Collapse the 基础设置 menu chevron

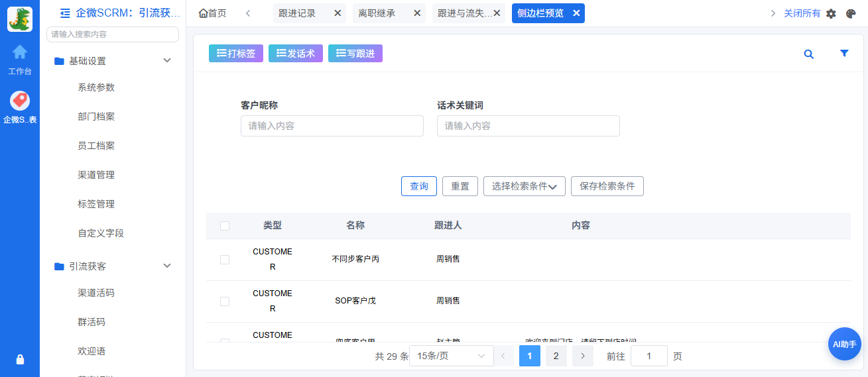tap(167, 60)
